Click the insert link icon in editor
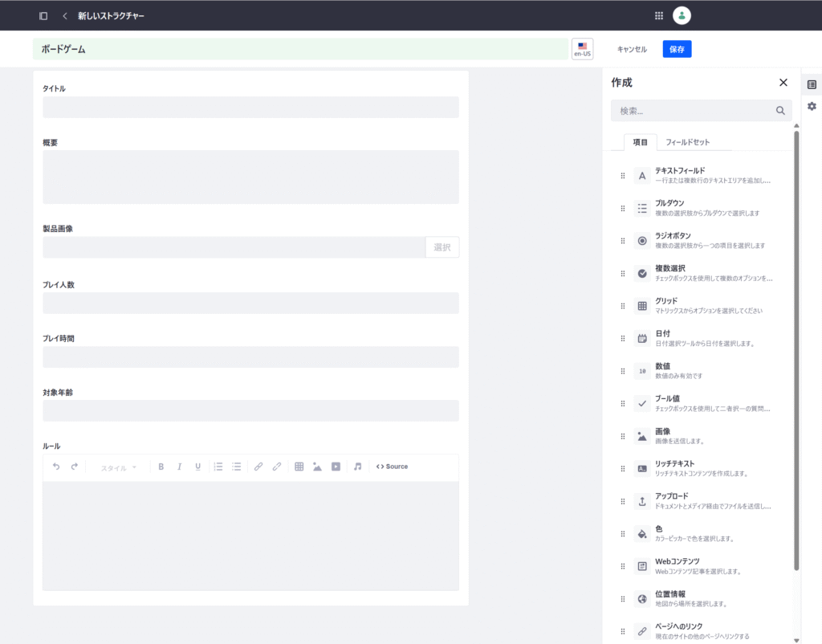This screenshot has width=822, height=644. point(258,467)
